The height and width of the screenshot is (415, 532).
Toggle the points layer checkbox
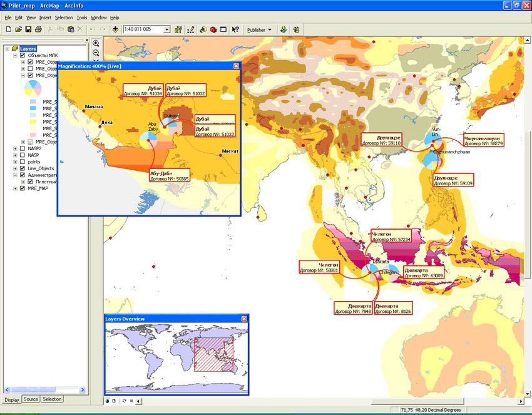pyautogui.click(x=23, y=161)
